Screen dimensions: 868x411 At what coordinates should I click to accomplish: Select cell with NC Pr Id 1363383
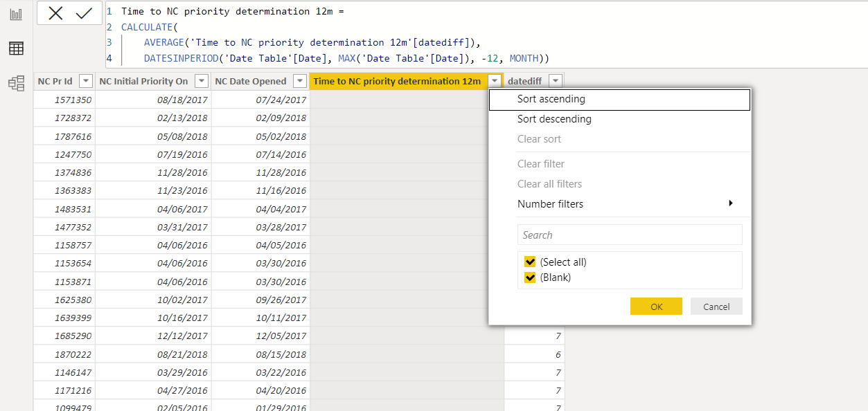(64, 190)
